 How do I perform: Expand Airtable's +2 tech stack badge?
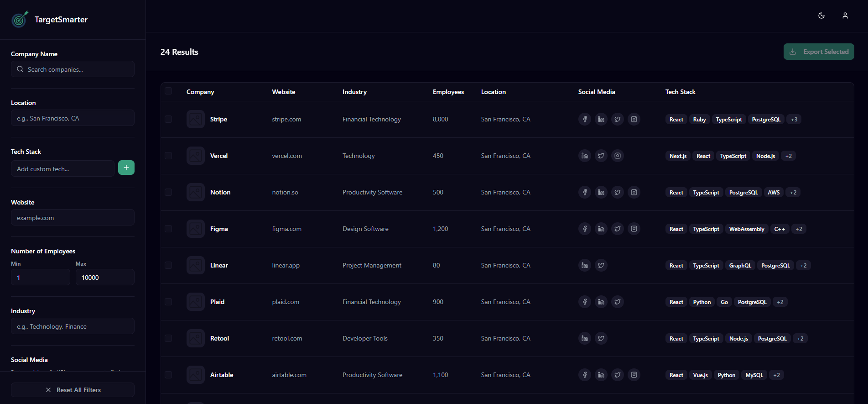point(776,375)
